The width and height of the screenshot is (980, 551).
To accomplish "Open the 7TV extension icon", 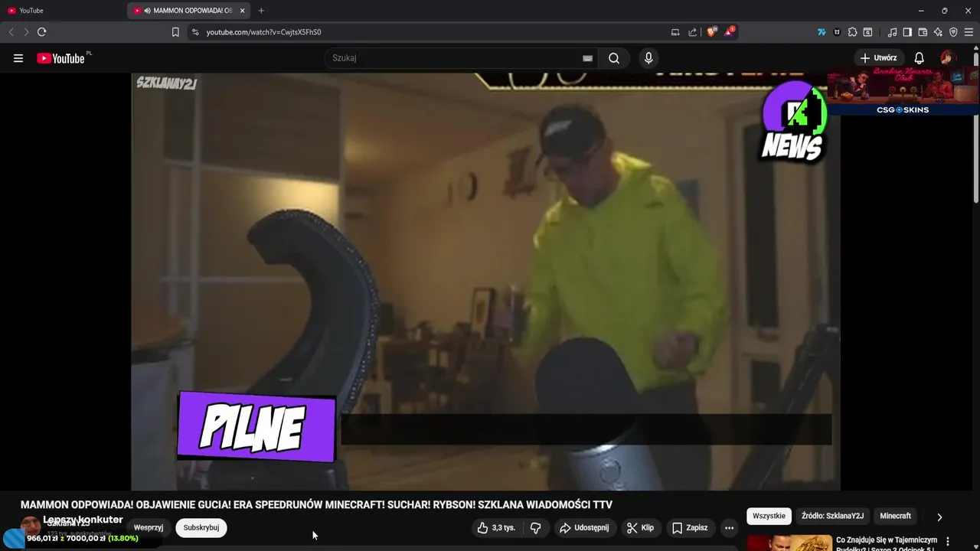I will pyautogui.click(x=822, y=32).
